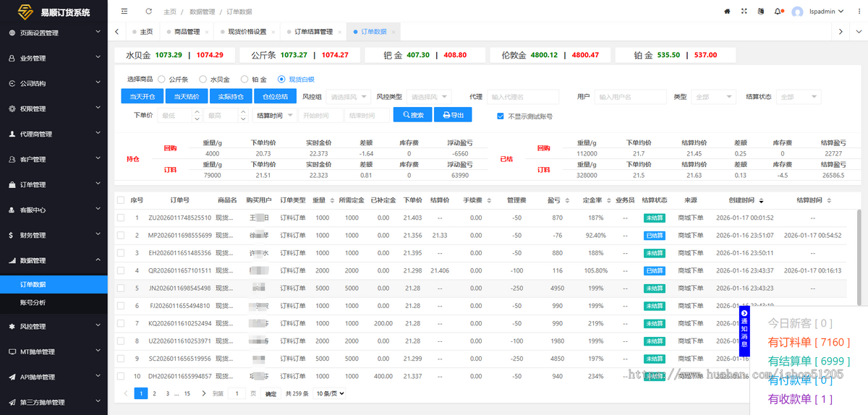Viewport: 868px width, 415px height.
Task: Open the 风控类型 dropdown
Action: (429, 96)
